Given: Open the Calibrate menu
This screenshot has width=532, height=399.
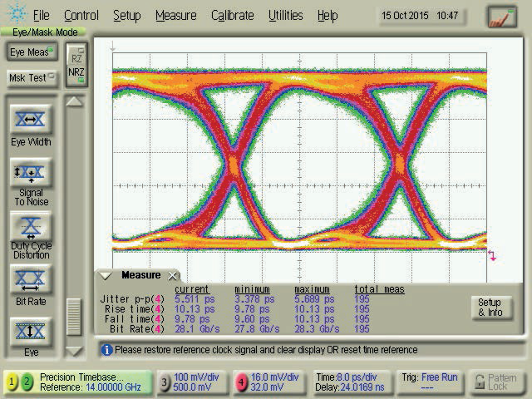Looking at the screenshot, I should (x=233, y=16).
